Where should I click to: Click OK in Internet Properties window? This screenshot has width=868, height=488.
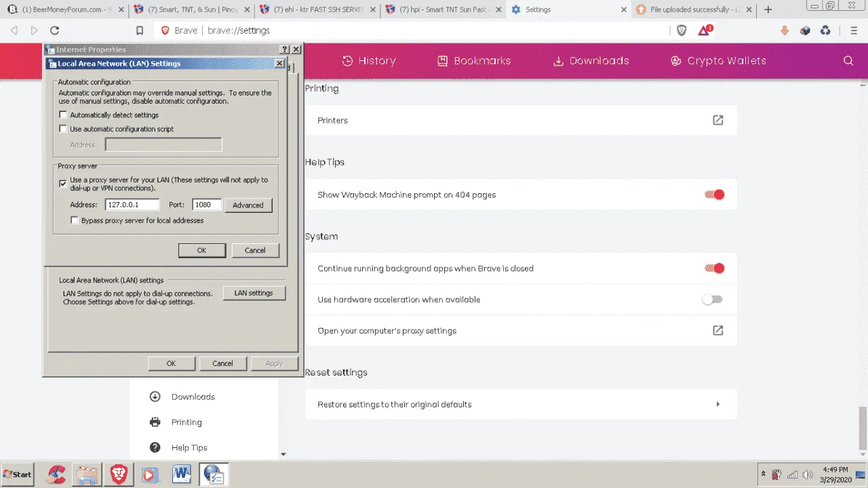tap(171, 363)
